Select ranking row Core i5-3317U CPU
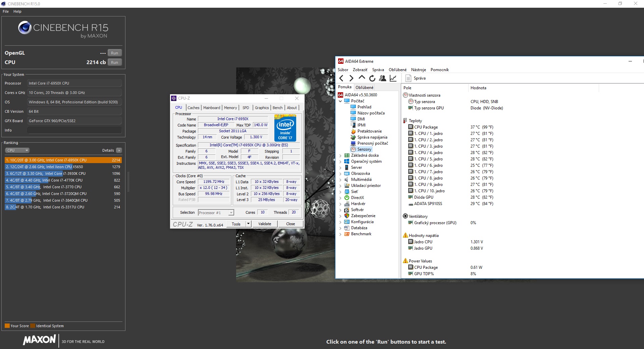Image resolution: width=644 pixels, height=349 pixels. click(x=63, y=207)
